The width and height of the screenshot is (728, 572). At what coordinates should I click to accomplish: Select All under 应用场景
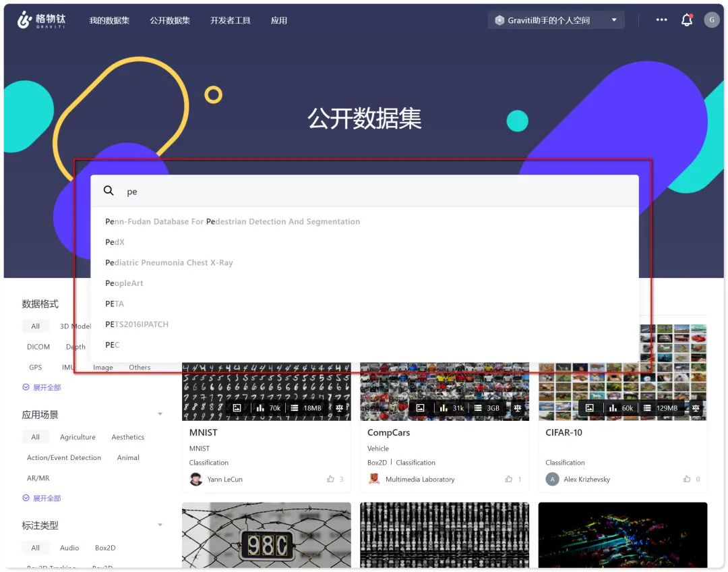[x=35, y=437]
